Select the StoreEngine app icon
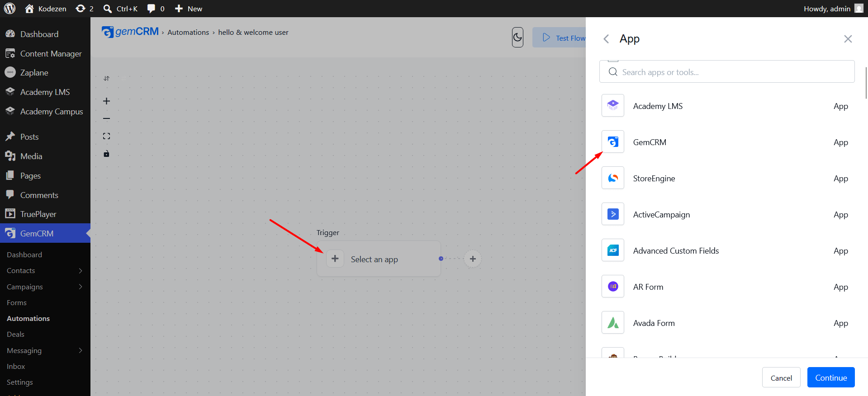This screenshot has width=868, height=396. click(613, 178)
